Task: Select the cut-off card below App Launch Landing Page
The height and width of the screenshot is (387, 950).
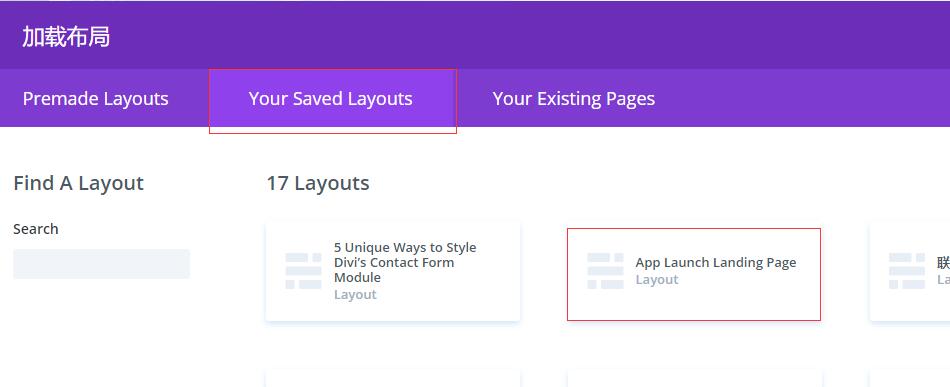Action: pos(695,379)
